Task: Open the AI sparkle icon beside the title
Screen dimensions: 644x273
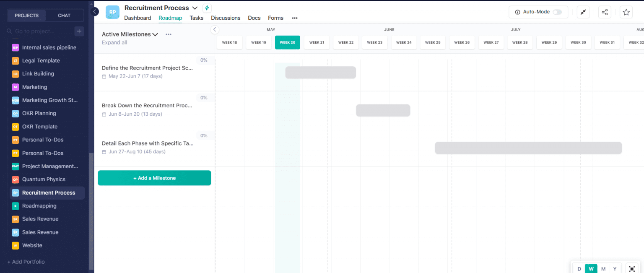Action: click(207, 8)
